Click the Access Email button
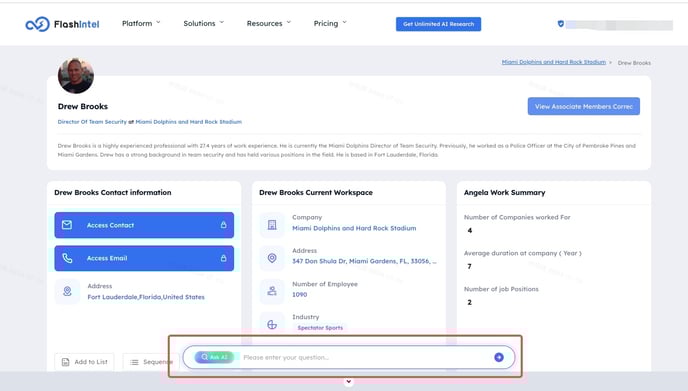The width and height of the screenshot is (688, 391). click(144, 258)
